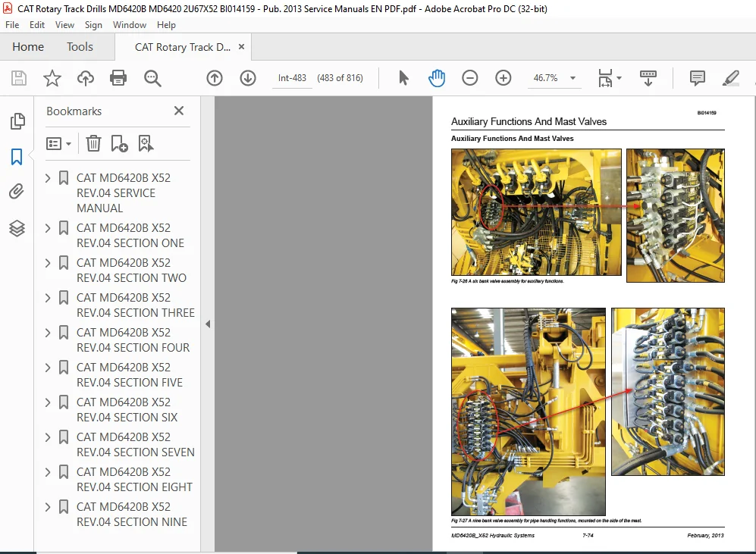Open Attachments paperclip panel
756x554 pixels.
tap(17, 192)
